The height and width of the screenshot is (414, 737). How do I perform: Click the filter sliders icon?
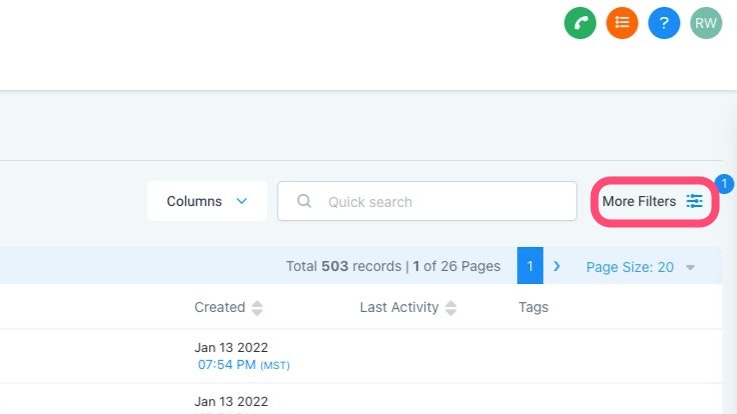tap(694, 201)
